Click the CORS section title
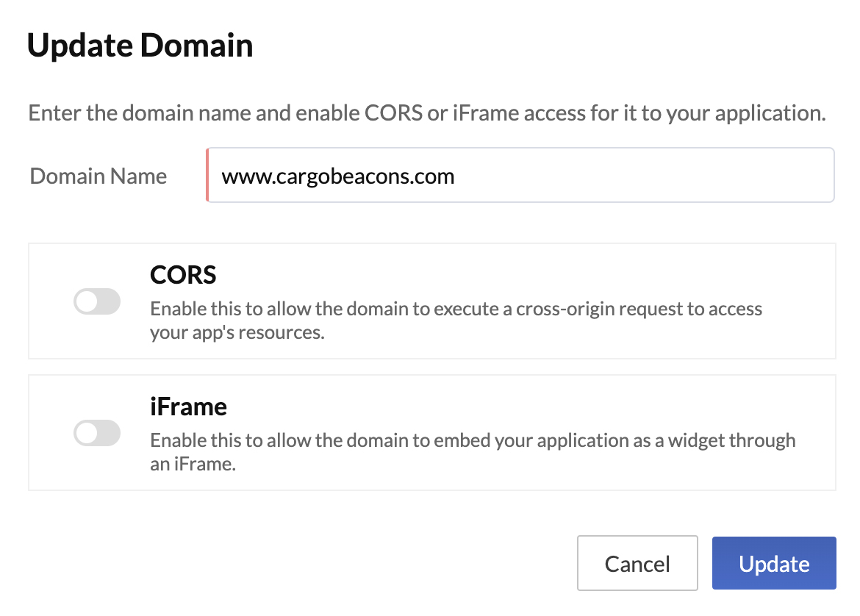This screenshot has width=860, height=616. click(183, 275)
